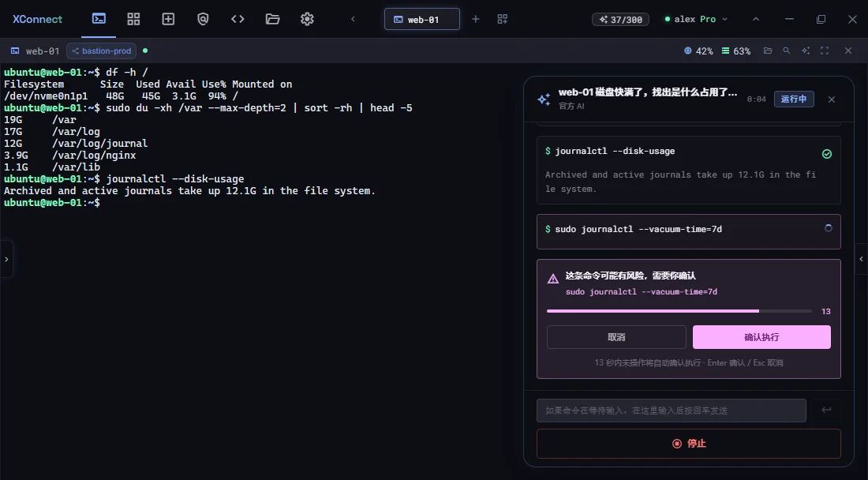Click the AI sparkle icon in pane header

(x=806, y=51)
